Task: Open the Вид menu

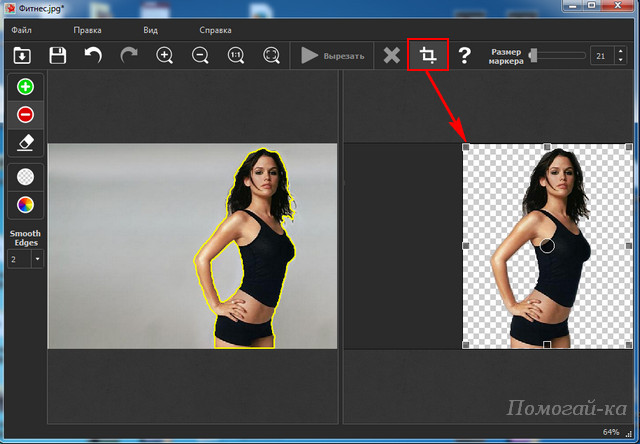Action: click(x=151, y=30)
